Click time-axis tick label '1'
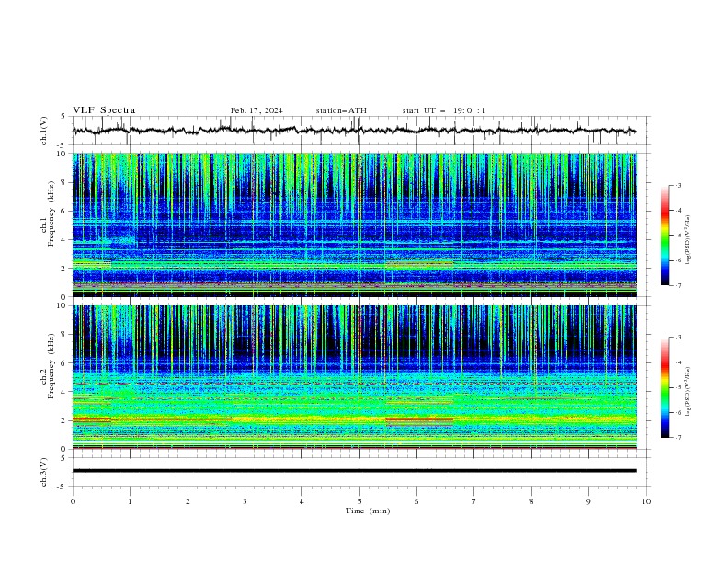Viewport: 728px width, 563px height. click(131, 501)
